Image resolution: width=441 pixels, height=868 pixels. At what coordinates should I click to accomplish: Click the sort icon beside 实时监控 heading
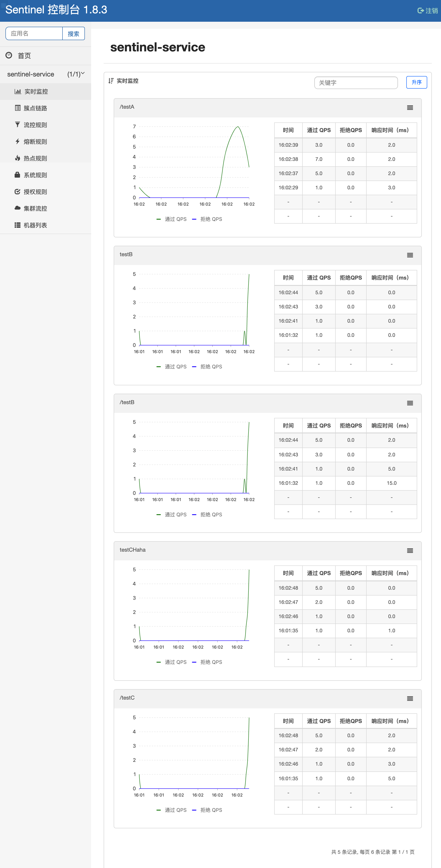(111, 81)
